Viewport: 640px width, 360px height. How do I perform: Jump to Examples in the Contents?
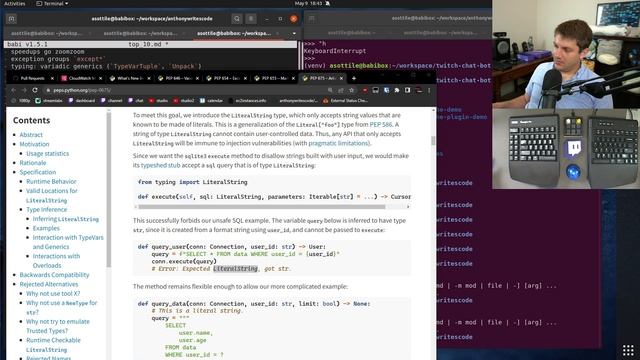[x=46, y=228]
